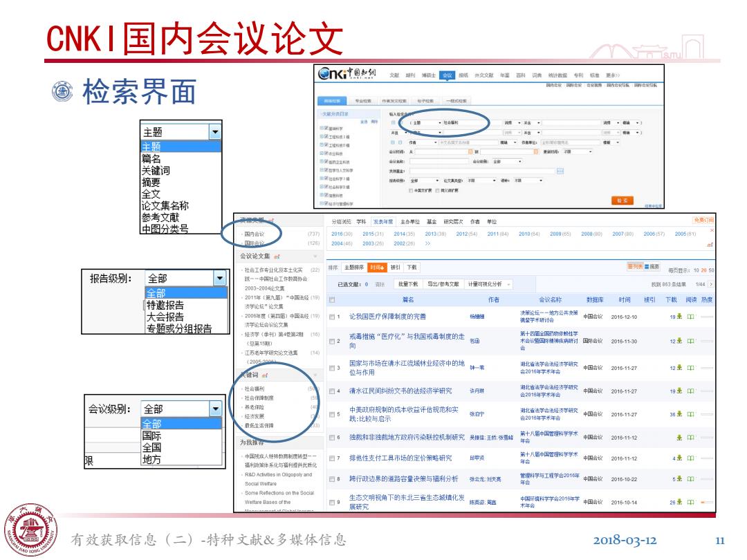The height and width of the screenshot is (560, 747).
Task: Open the 作者 field selector dropdown
Action: pyautogui.click(x=423, y=142)
